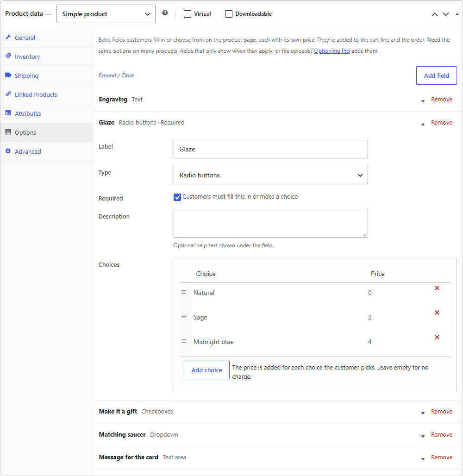Click the Label input containing Glaze
The height and width of the screenshot is (476, 463).
point(271,149)
